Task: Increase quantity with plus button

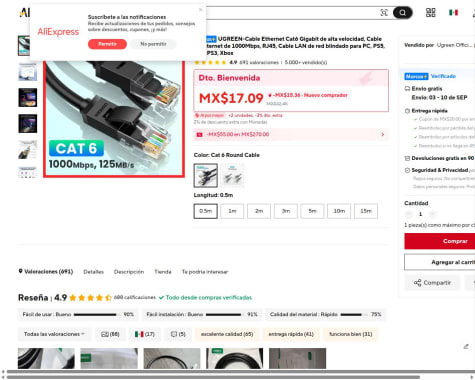Action: tap(432, 214)
